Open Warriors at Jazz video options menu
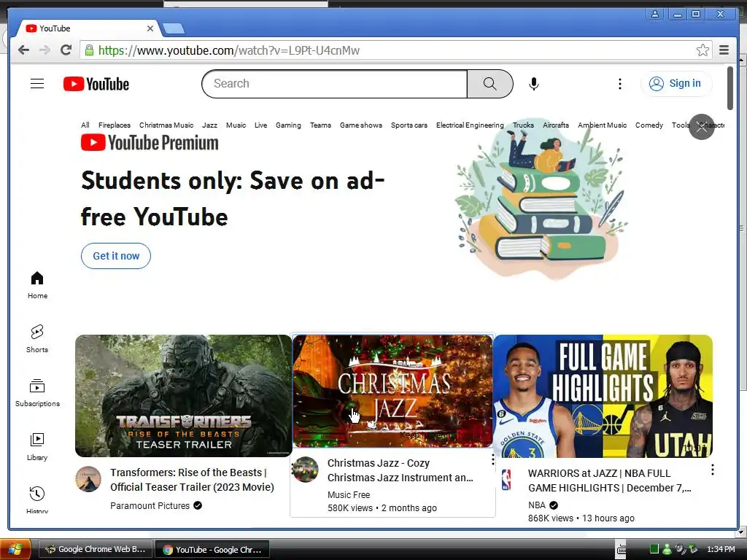The image size is (747, 560). (x=712, y=470)
